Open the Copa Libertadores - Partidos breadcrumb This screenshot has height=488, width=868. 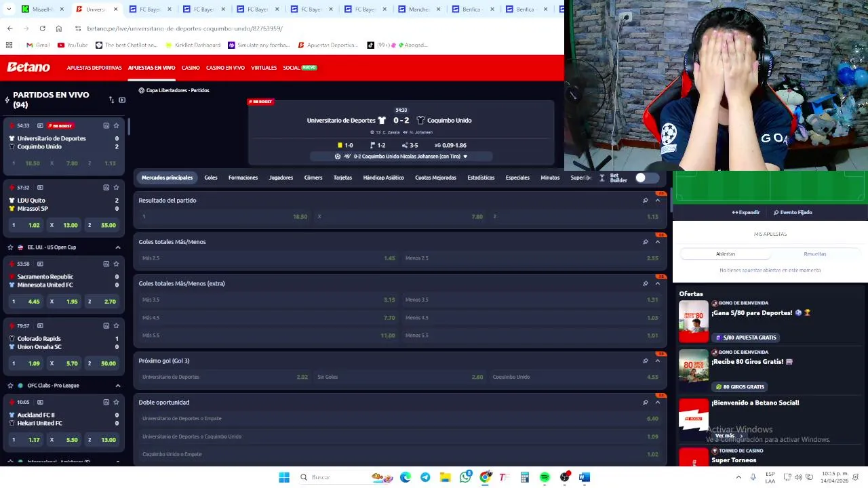coord(174,90)
